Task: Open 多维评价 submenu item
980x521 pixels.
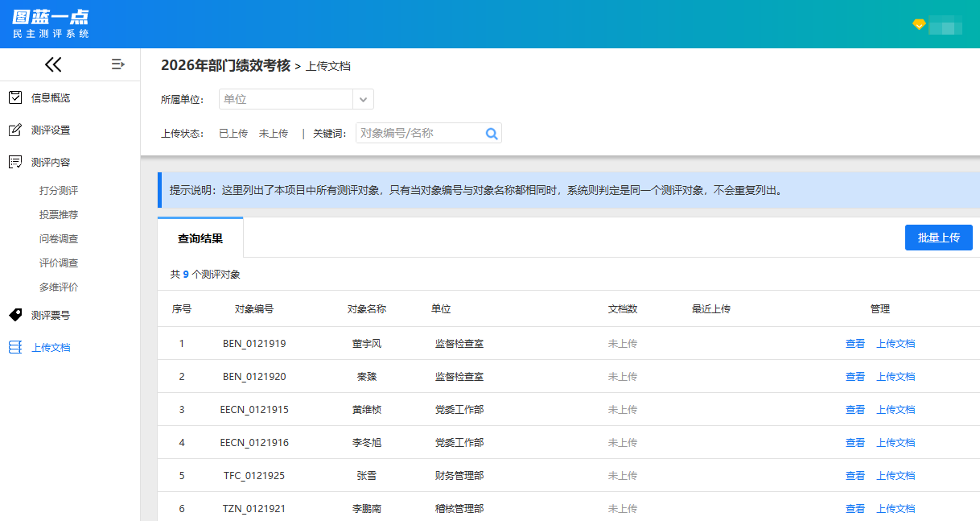Action: [59, 287]
